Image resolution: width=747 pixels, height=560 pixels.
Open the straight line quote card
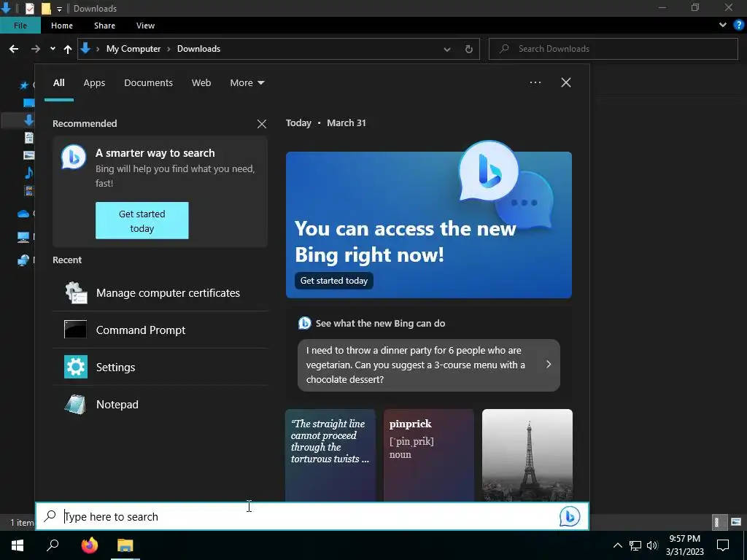330,455
